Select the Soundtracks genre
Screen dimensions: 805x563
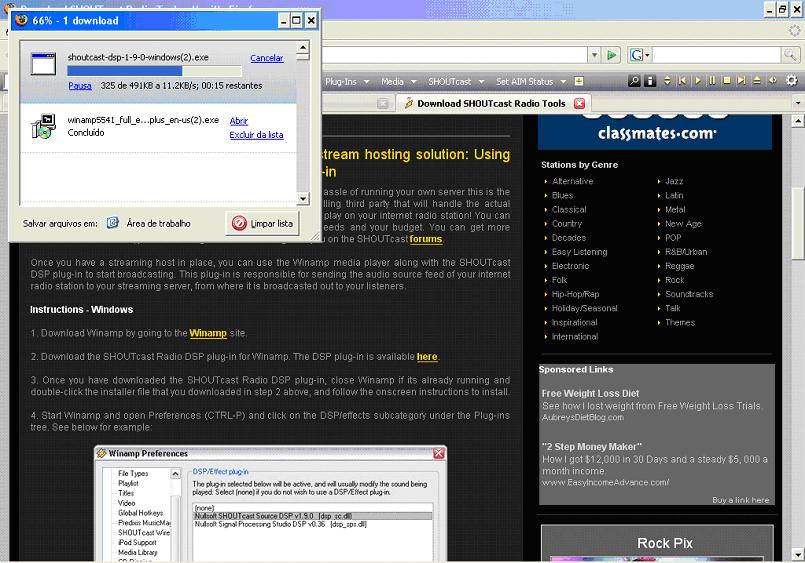[x=689, y=294]
